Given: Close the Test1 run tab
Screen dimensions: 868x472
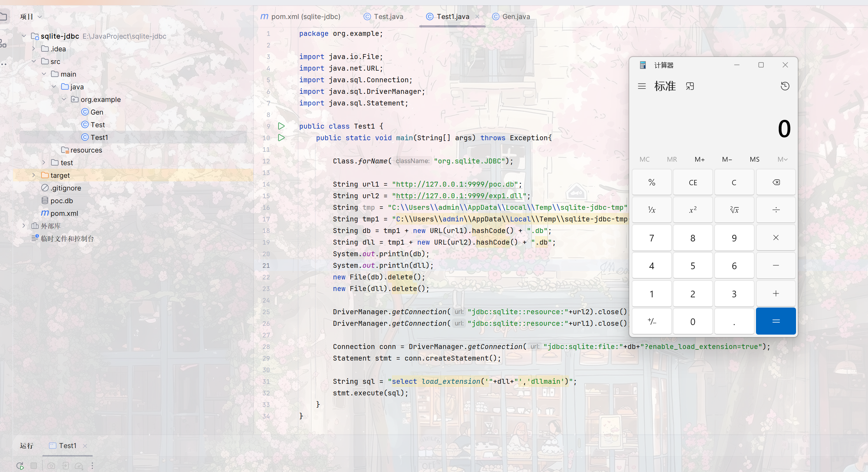Looking at the screenshot, I should tap(85, 446).
